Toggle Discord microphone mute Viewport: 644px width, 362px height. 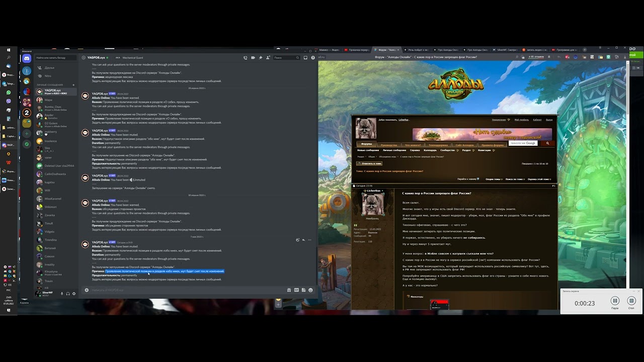(x=62, y=294)
